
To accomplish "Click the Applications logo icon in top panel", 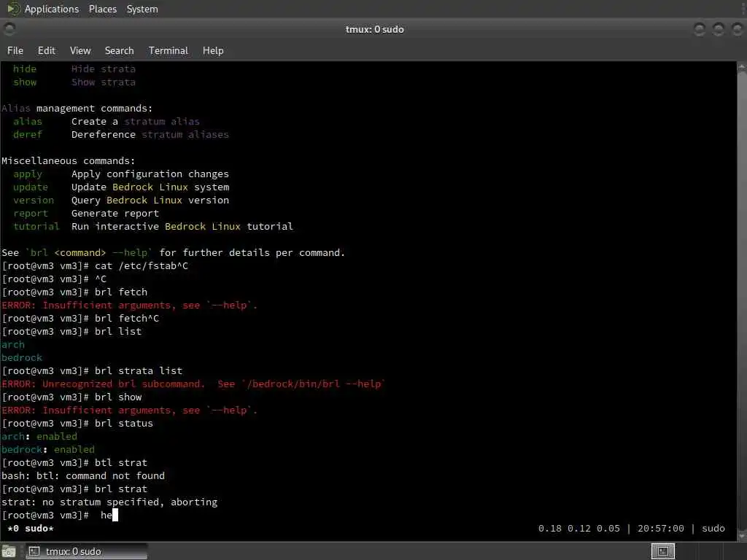I will 13,9.
